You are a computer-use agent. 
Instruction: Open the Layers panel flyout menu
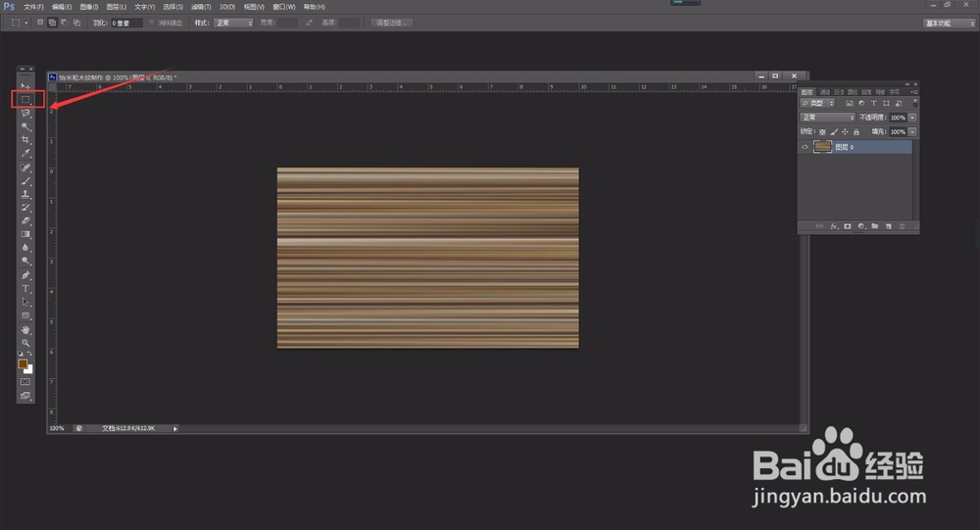pyautogui.click(x=913, y=92)
